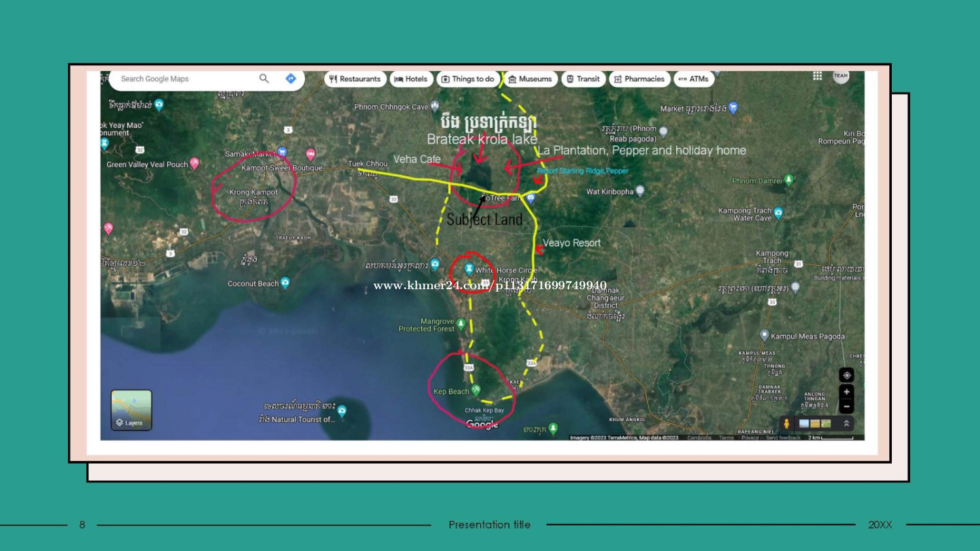
Task: Click the Coconut Beach map pin
Action: [x=285, y=283]
